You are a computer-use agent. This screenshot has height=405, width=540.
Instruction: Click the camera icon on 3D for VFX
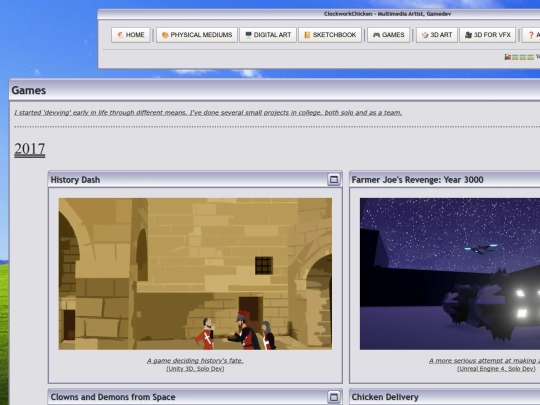[x=468, y=35]
